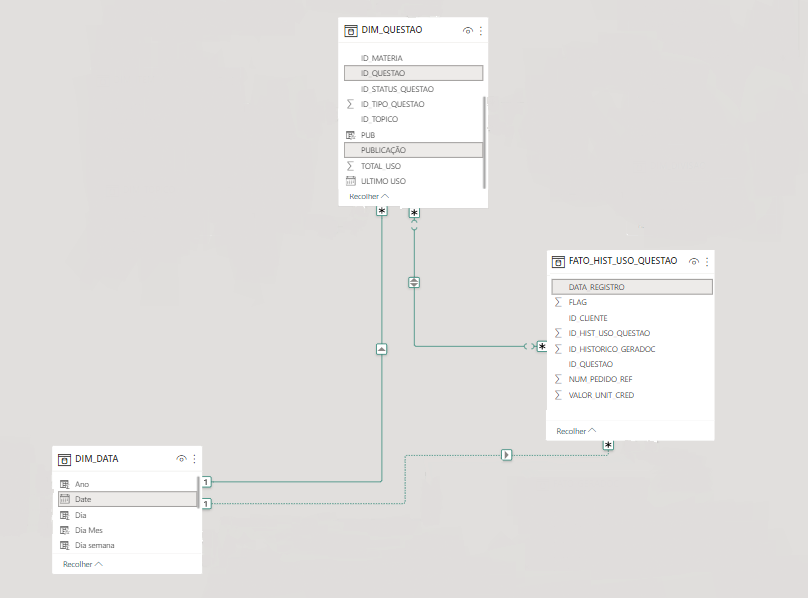The height and width of the screenshot is (598, 808).
Task: Click sigma icon beside ID_HIST_USO_QUESTAO
Action: pyautogui.click(x=558, y=333)
